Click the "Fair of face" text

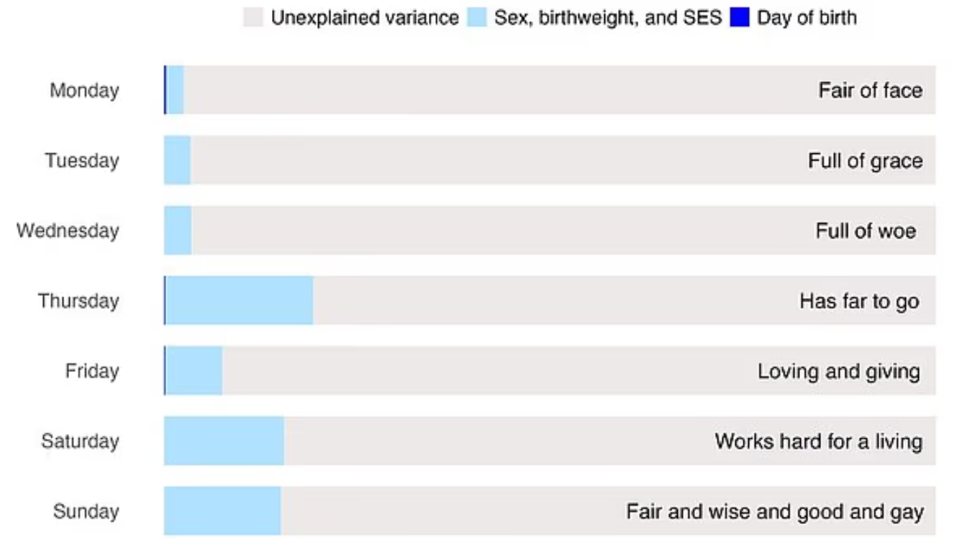tap(870, 91)
